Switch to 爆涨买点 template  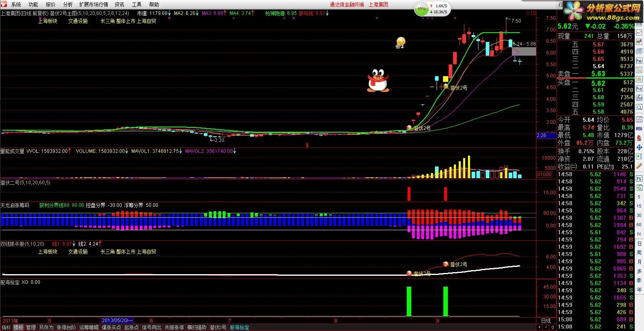click(111, 327)
